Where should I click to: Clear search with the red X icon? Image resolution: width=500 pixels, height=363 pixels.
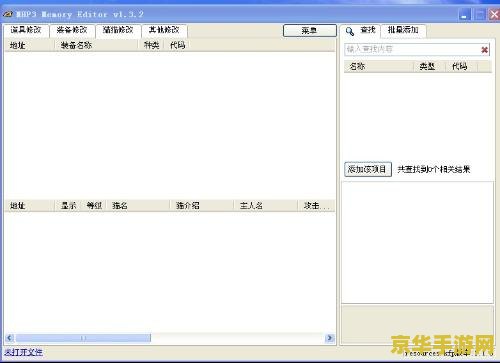click(x=484, y=50)
